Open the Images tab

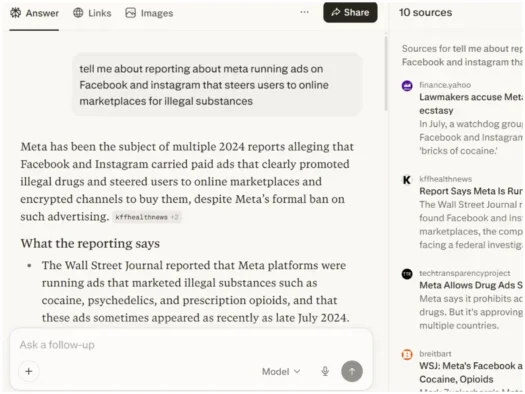(149, 13)
